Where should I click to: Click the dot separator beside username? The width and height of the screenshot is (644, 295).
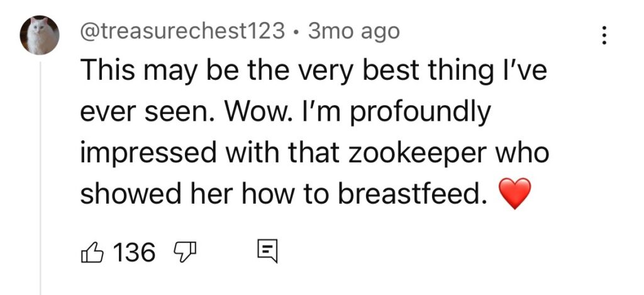click(296, 31)
